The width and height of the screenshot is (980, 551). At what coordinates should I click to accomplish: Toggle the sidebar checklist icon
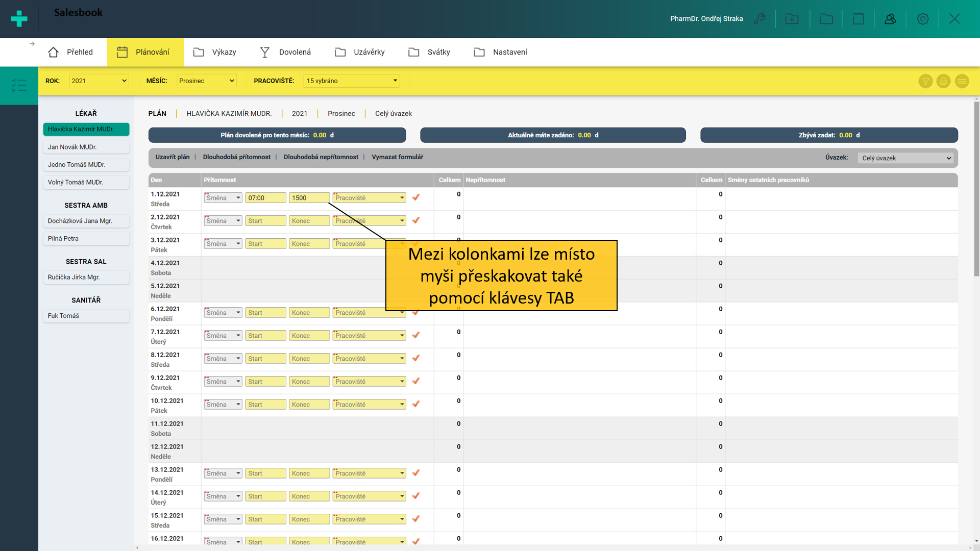19,85
